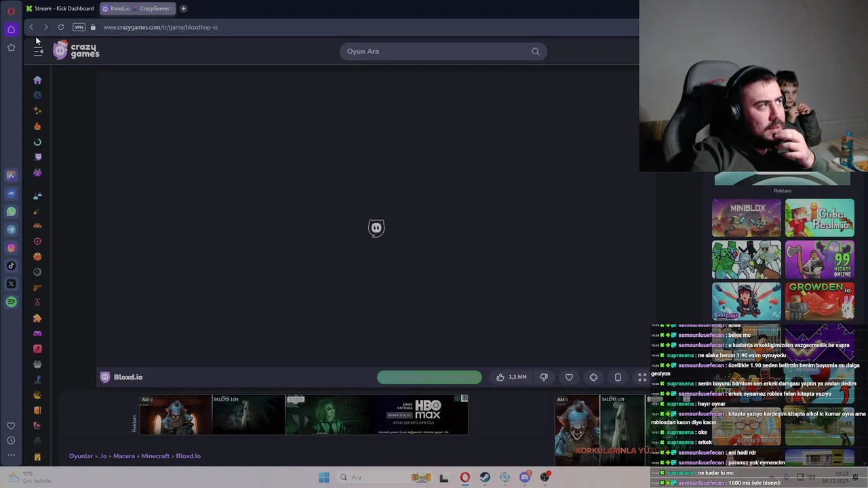Click the mobile phone icon under game
868x488 pixels.
click(618, 377)
